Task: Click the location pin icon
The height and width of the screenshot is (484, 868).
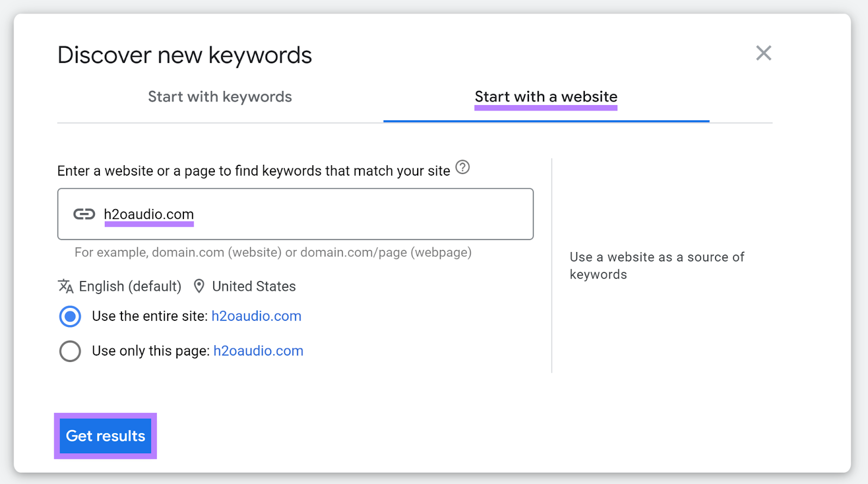Action: pyautogui.click(x=199, y=286)
